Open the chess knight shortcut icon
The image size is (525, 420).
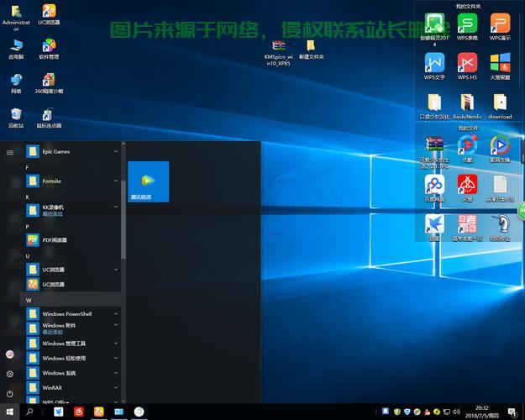pos(500,228)
